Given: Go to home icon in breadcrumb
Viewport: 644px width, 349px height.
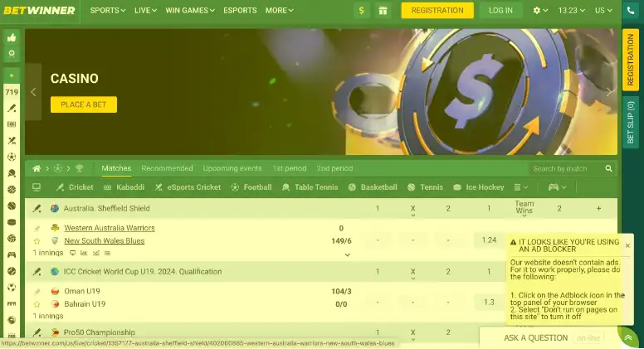Looking at the screenshot, I should 37,168.
